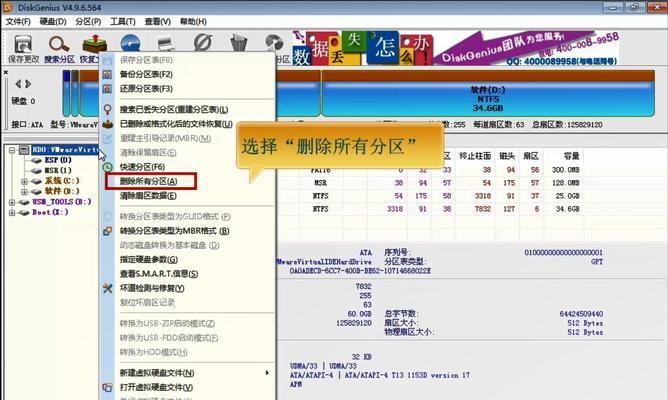The image size is (668, 400).
Task: Open the 查看(V) menu
Action: (x=158, y=21)
